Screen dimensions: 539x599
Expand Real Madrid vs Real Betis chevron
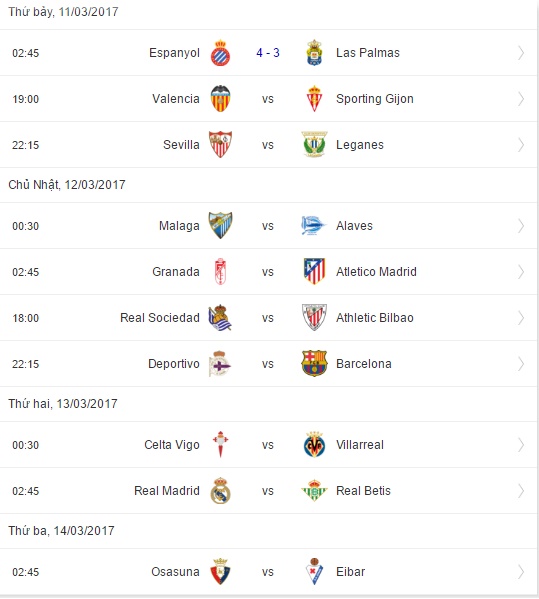pyautogui.click(x=521, y=491)
